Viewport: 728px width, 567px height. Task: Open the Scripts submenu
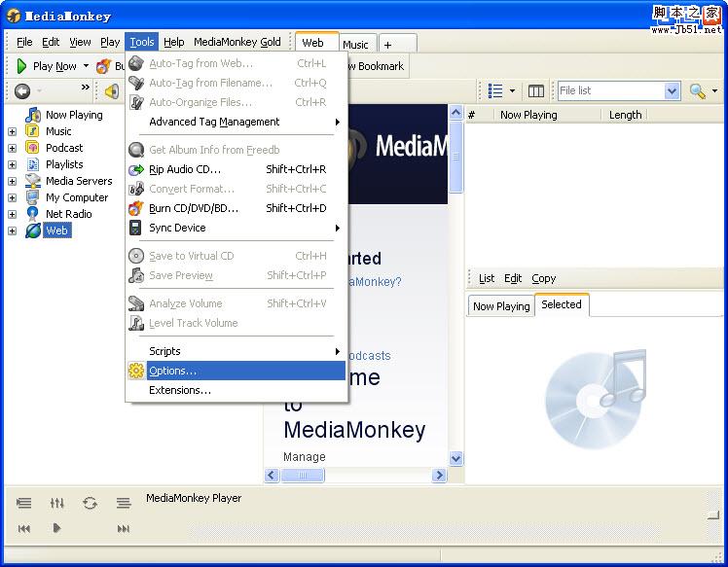pos(237,351)
